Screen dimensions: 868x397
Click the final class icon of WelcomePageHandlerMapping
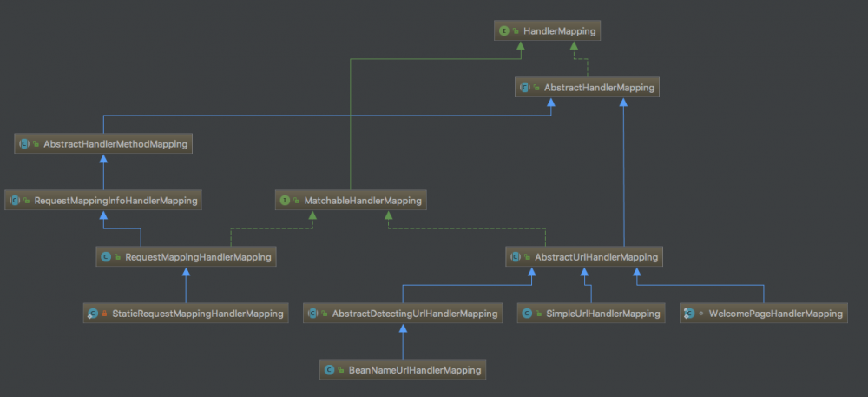[689, 314]
